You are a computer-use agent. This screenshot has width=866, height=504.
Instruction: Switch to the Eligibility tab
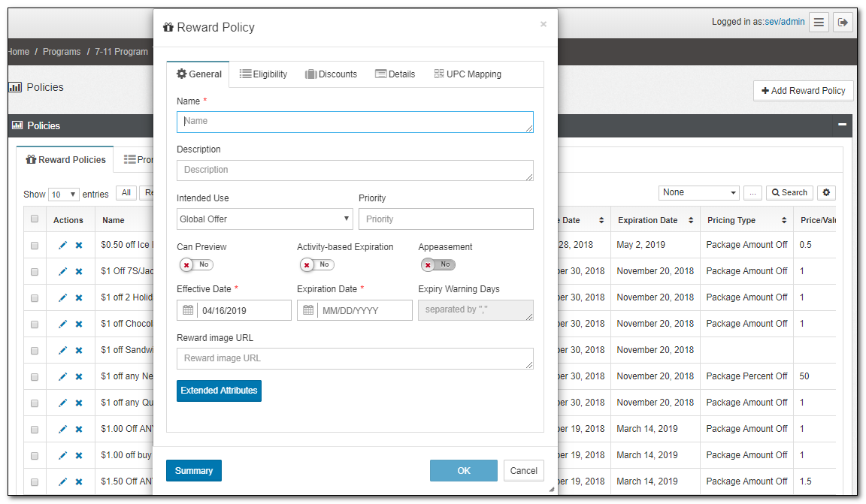tap(263, 74)
